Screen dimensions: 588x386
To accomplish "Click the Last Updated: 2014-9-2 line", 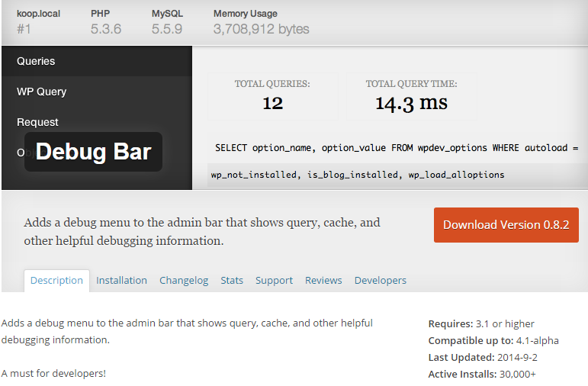I will coord(483,357).
